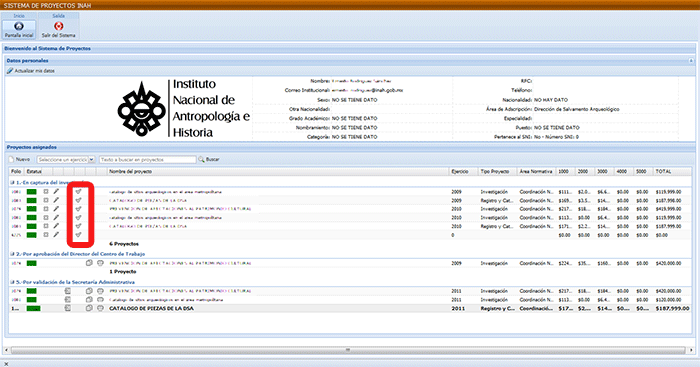Click the 1 Proyecto summary text
Viewport: 700px width, 367px height.
[123, 271]
